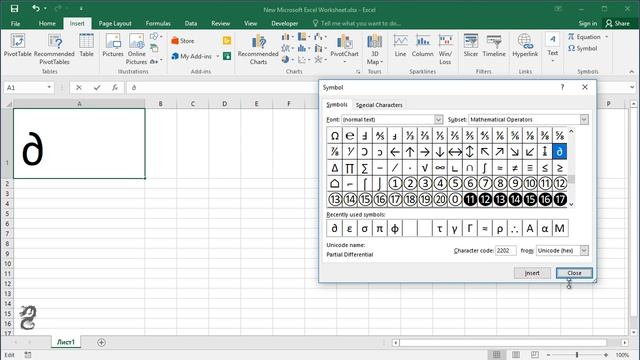Open the Subset dropdown
Screen dimensions: 640x360
[x=584, y=120]
